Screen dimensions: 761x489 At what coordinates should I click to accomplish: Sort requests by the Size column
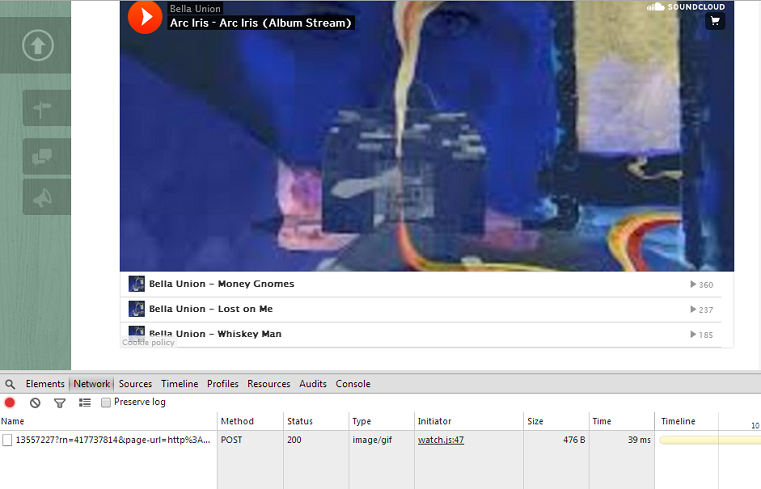(x=556, y=421)
